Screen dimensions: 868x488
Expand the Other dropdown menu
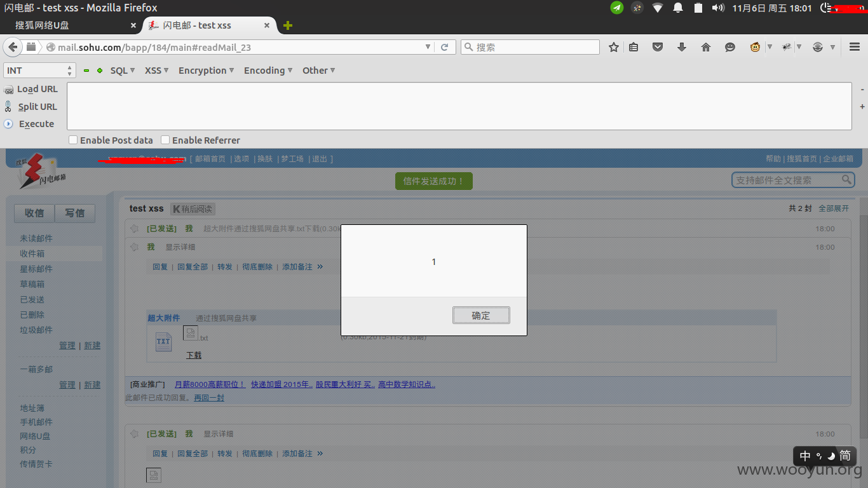318,71
